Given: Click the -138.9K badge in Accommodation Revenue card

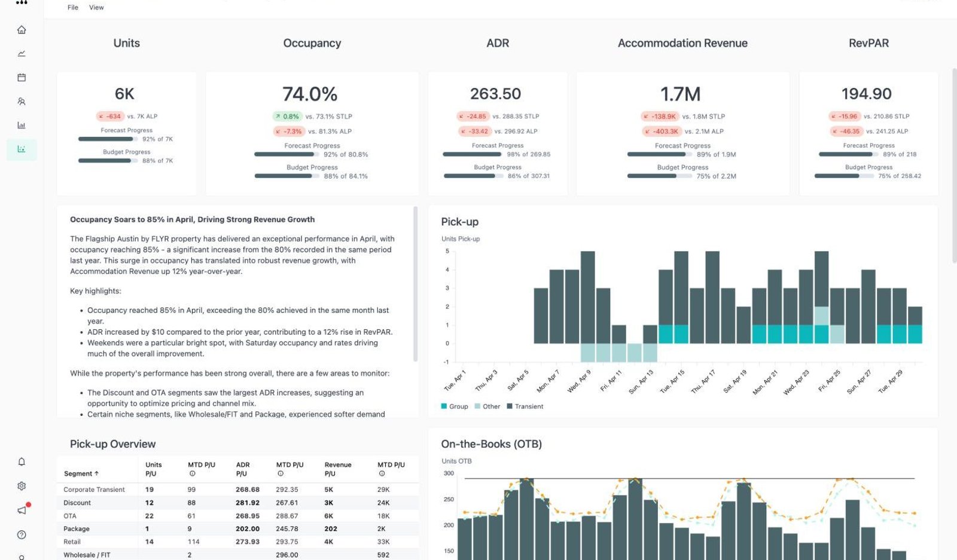Looking at the screenshot, I should click(x=660, y=117).
